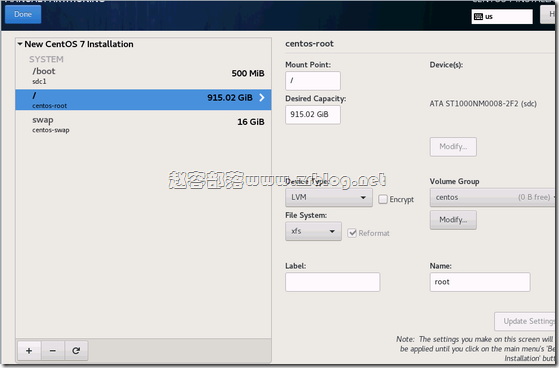Viewport: 559px width, 368px height.
Task: Select the / centos-root partition row
Action: (x=143, y=99)
